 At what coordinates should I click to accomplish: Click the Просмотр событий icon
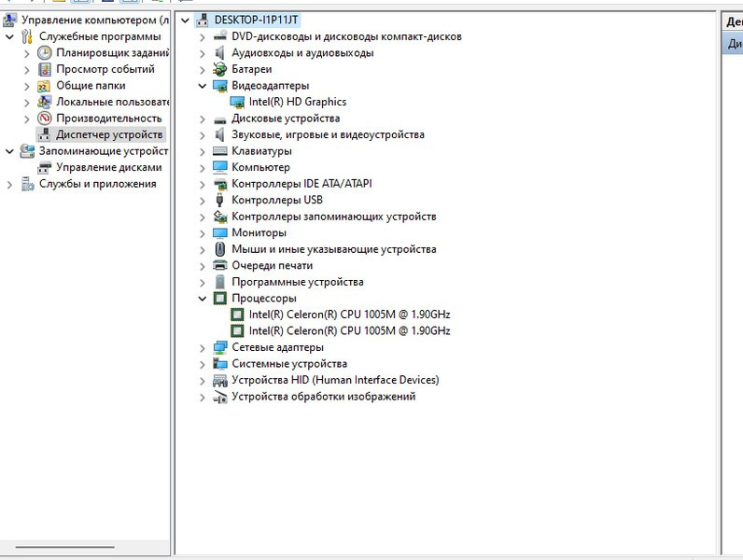click(45, 69)
